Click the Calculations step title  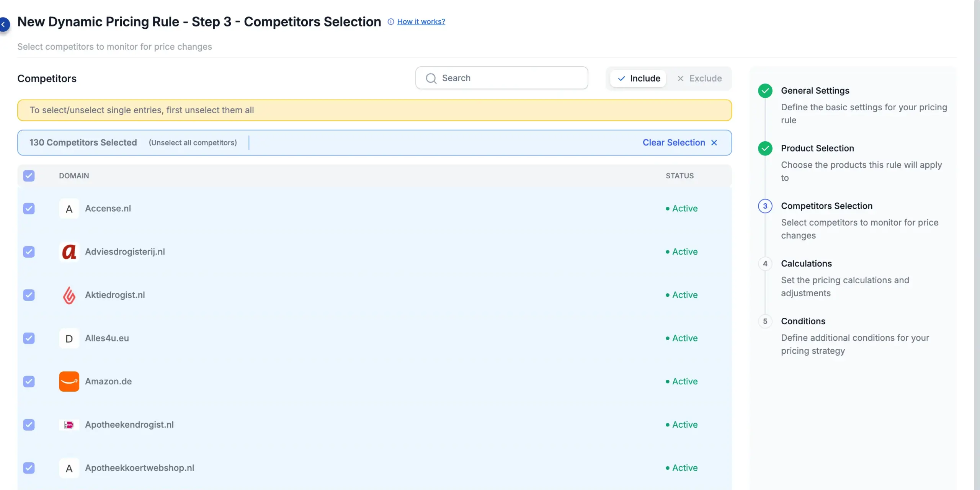[806, 264]
